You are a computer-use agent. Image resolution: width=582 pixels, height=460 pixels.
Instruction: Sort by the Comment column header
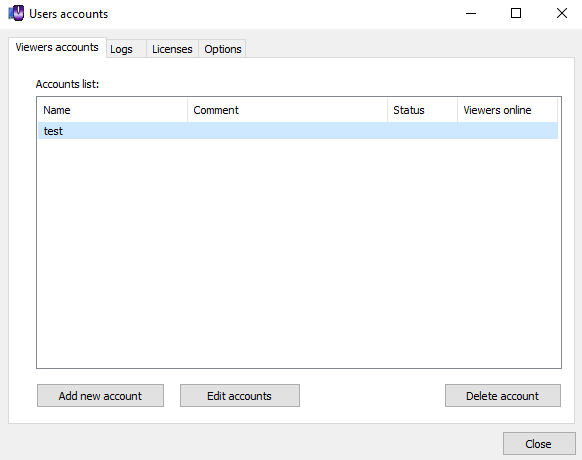pos(287,110)
